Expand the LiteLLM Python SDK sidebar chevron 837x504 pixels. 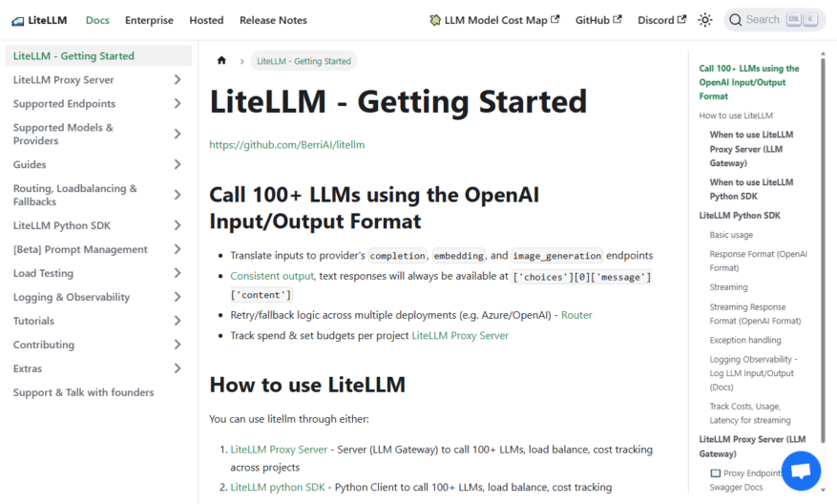178,225
